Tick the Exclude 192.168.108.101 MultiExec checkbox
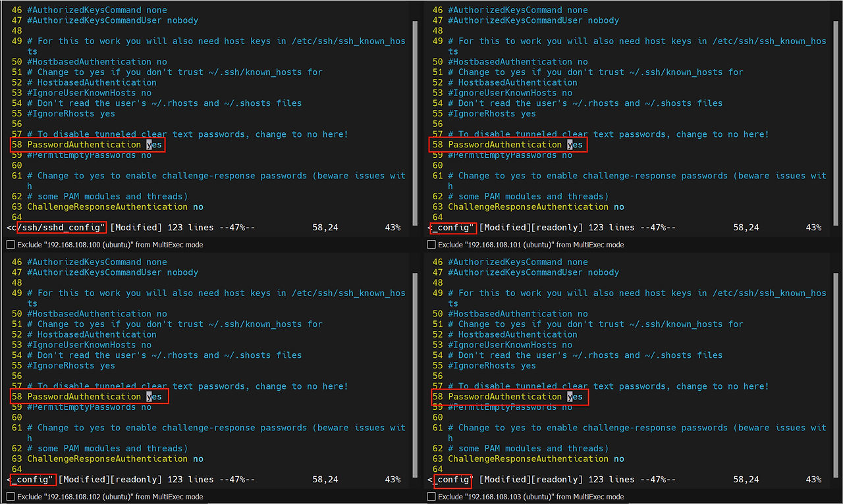The image size is (843, 504). (x=431, y=245)
